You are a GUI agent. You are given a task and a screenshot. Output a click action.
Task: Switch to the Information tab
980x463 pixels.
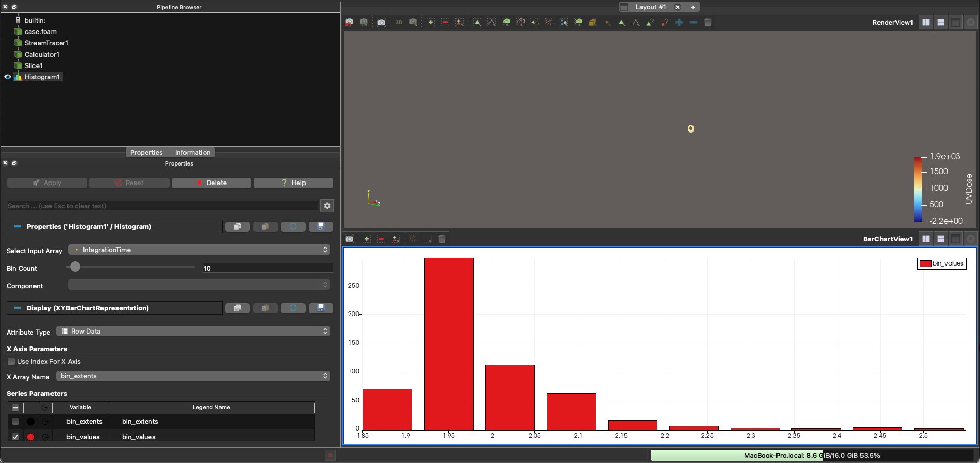click(192, 152)
